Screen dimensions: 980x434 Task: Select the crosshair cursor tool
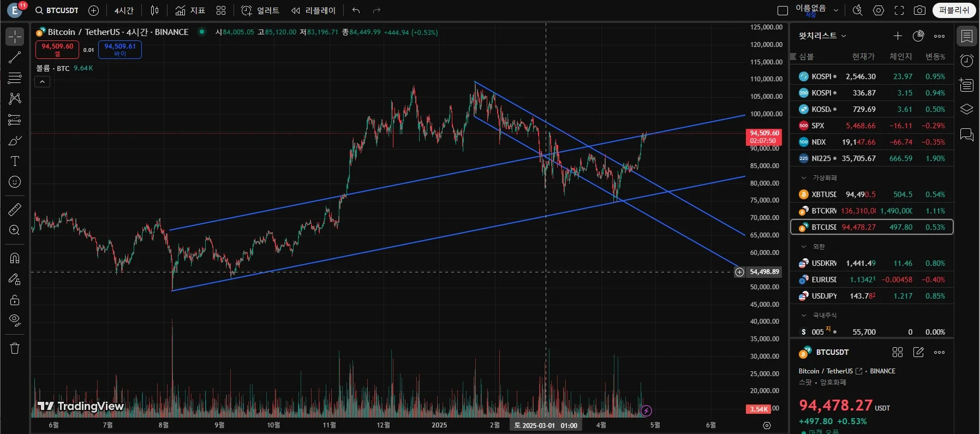pyautogui.click(x=15, y=37)
